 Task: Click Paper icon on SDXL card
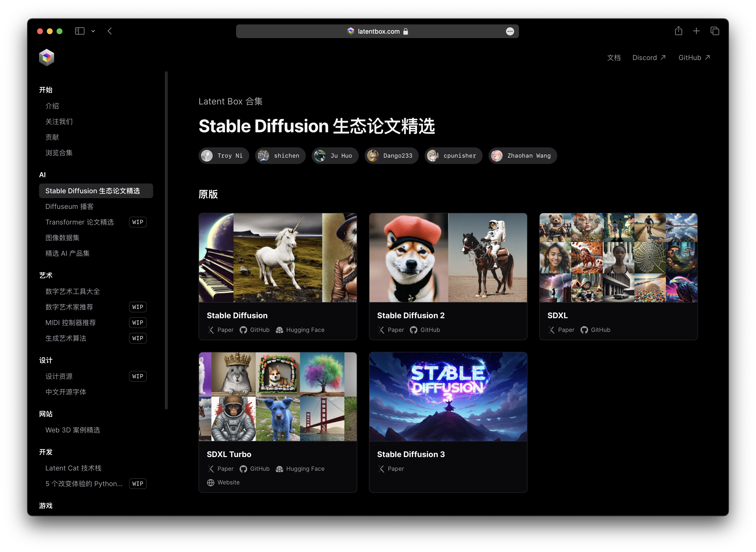coord(551,330)
